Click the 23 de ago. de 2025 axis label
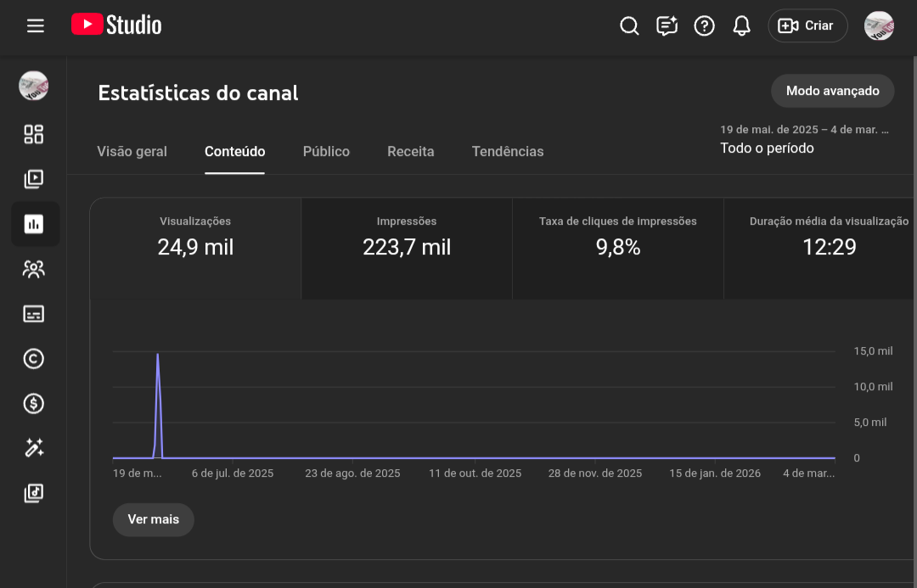Screen dimensions: 917x588 pos(352,473)
